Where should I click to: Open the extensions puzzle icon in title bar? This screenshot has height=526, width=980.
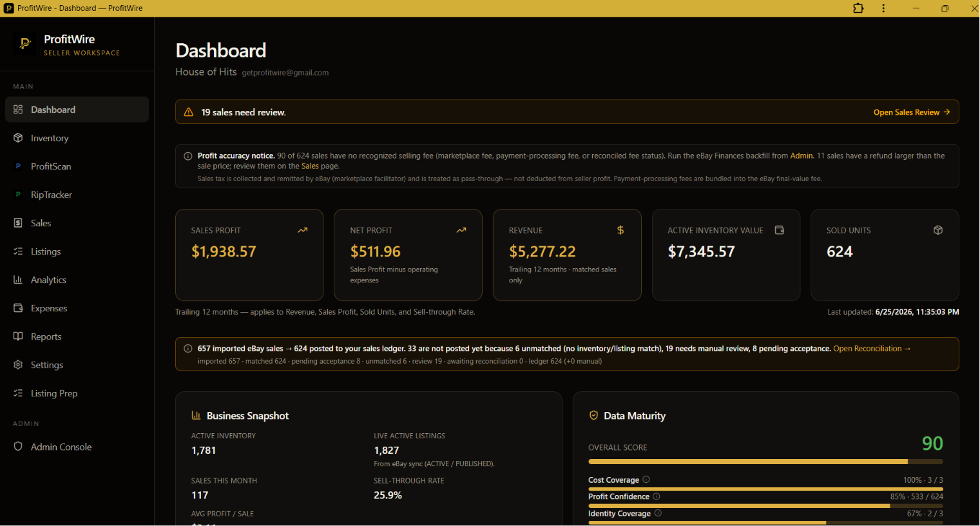click(x=858, y=8)
